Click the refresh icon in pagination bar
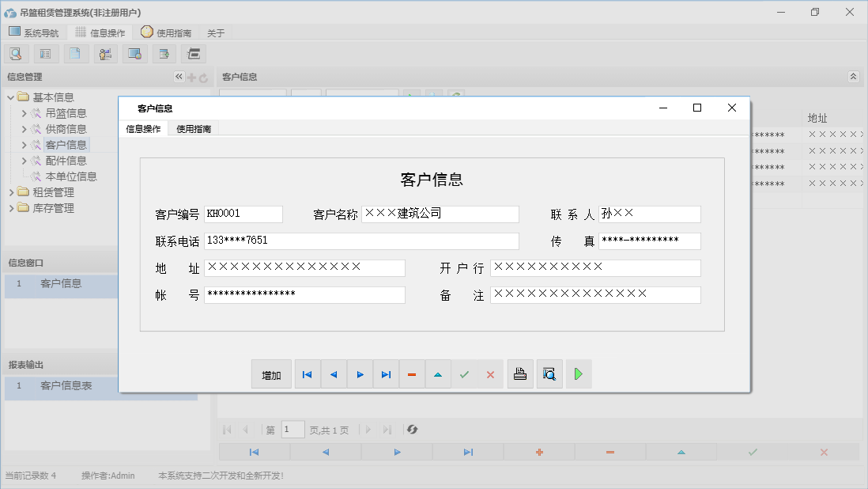 pos(412,429)
